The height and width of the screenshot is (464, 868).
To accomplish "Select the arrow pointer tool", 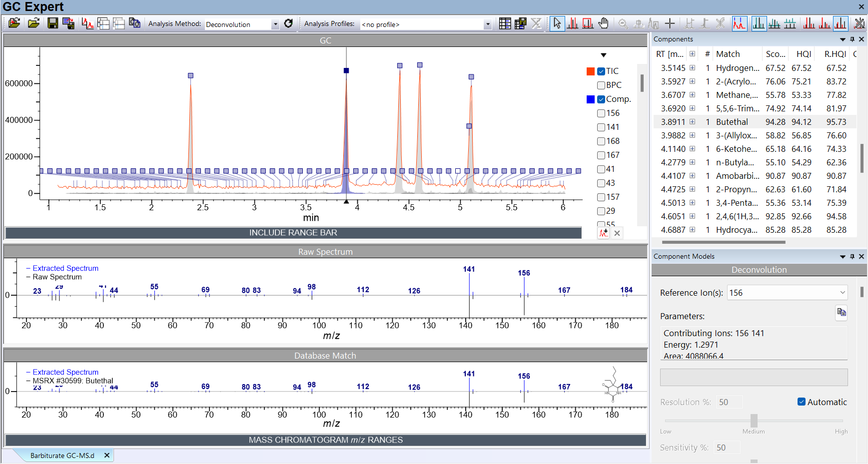I will point(557,23).
